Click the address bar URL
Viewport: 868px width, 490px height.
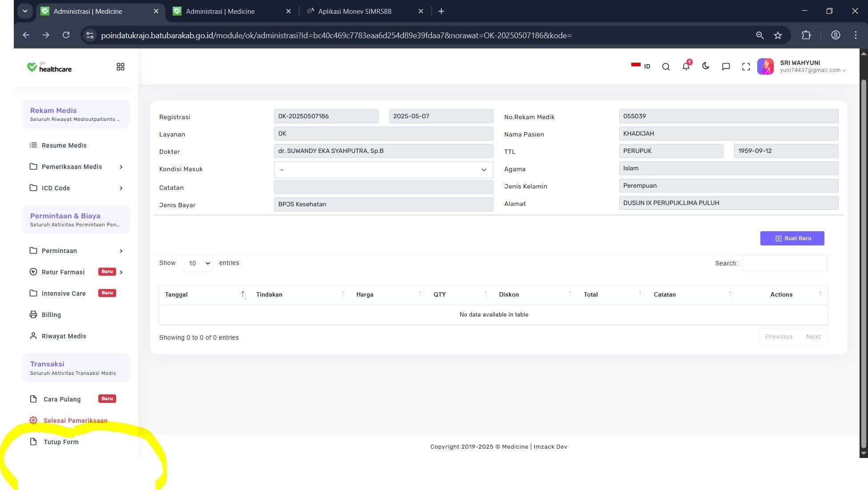coord(336,35)
